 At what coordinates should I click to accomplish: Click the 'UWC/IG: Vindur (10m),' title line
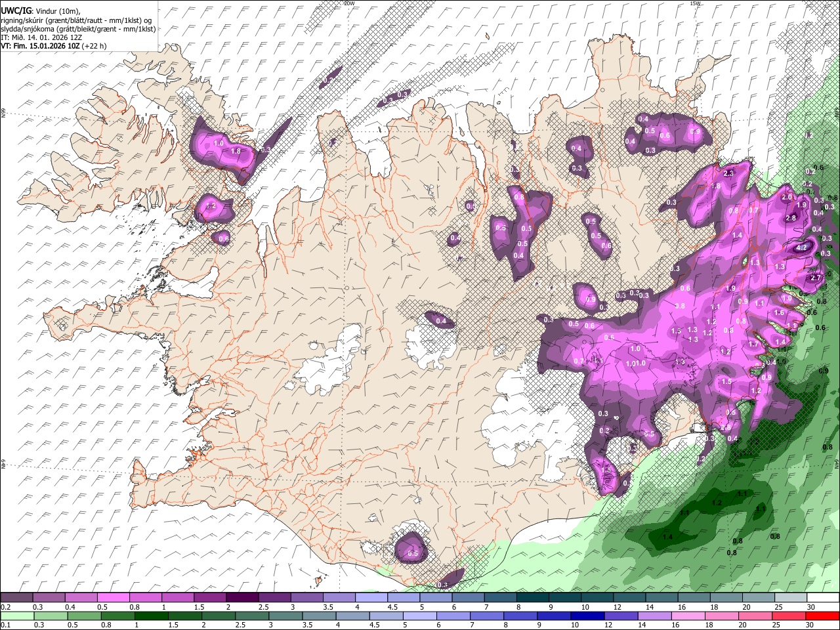click(x=41, y=11)
